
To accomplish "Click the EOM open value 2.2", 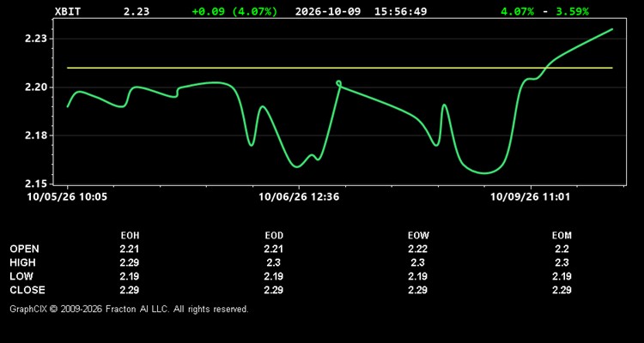I will pyautogui.click(x=562, y=249).
